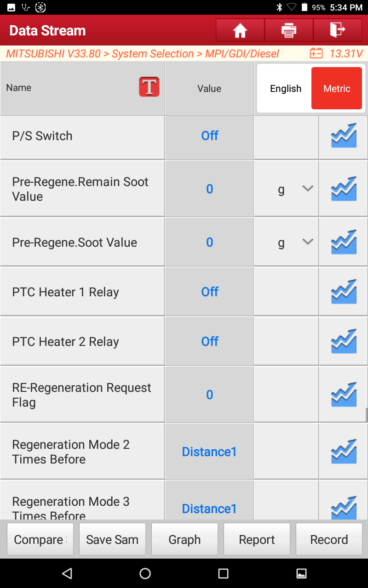Go to home screen via house icon
The image size is (368, 588).
(x=240, y=30)
